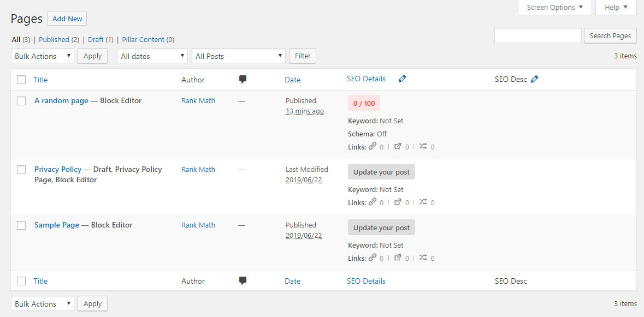The height and width of the screenshot is (317, 644).
Task: Click the search pages input field
Action: pos(537,36)
